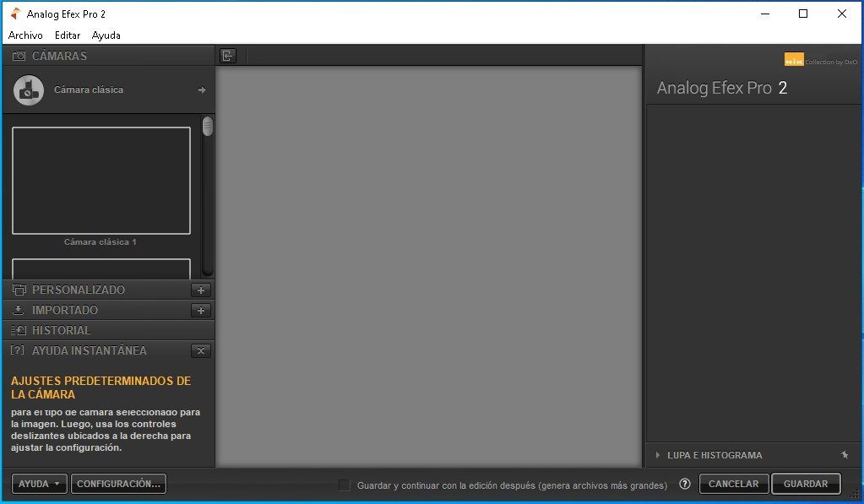Select the second partially visible preset thumbnail
Screen dimensions: 864x504
coord(101,268)
